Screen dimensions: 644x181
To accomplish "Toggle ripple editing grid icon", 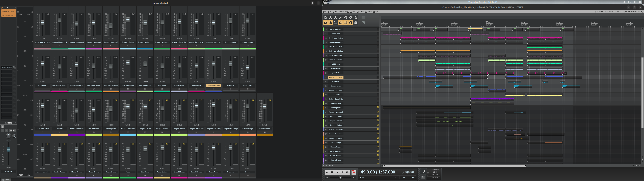I will [x=335, y=23].
